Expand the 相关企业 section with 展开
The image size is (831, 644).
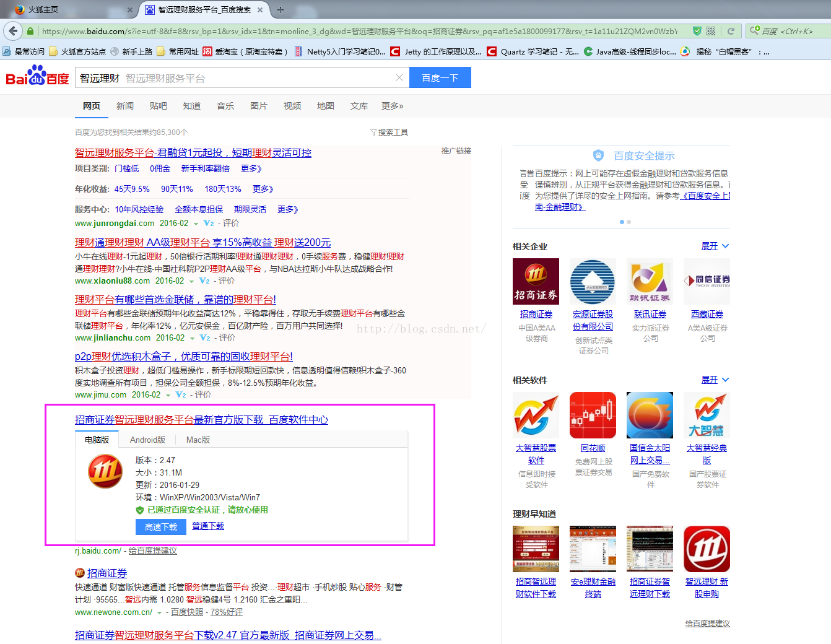(x=715, y=246)
